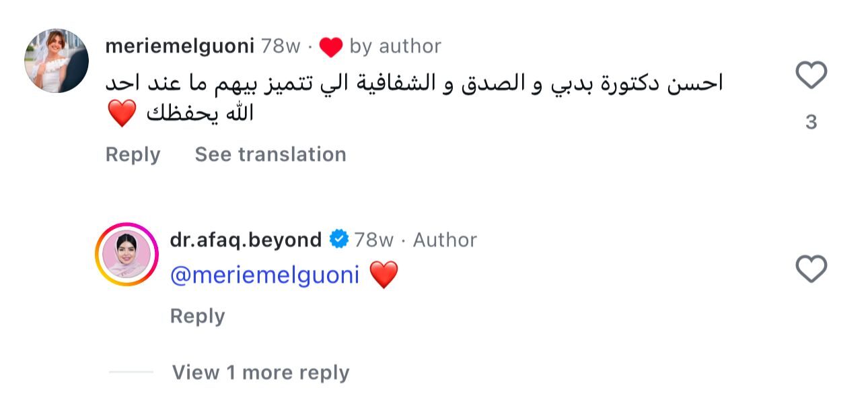The height and width of the screenshot is (394, 868).
Task: Open the meriemelguoni username at comment top
Action: (180, 46)
